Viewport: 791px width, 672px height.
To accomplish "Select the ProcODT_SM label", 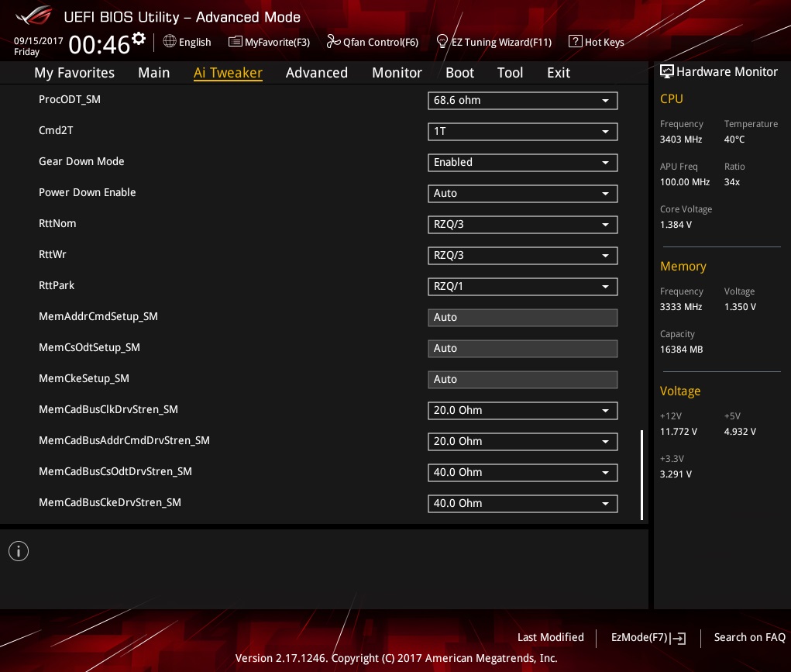I will point(70,99).
